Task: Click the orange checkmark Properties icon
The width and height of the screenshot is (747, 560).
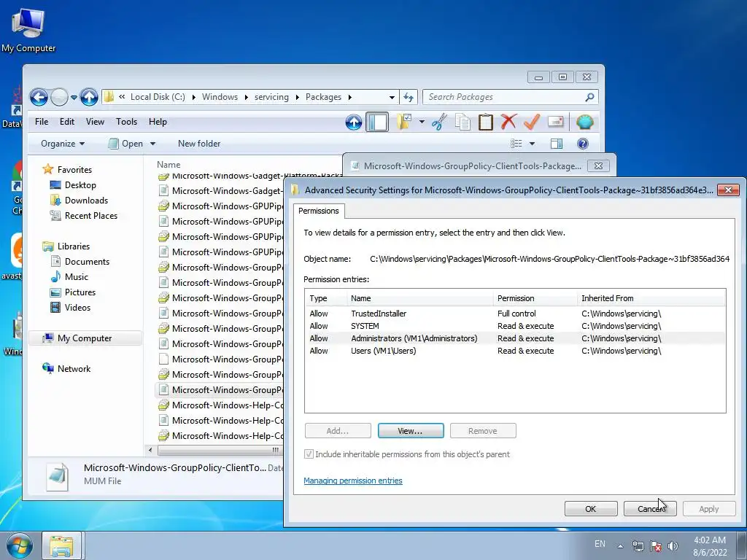Action: click(x=532, y=122)
